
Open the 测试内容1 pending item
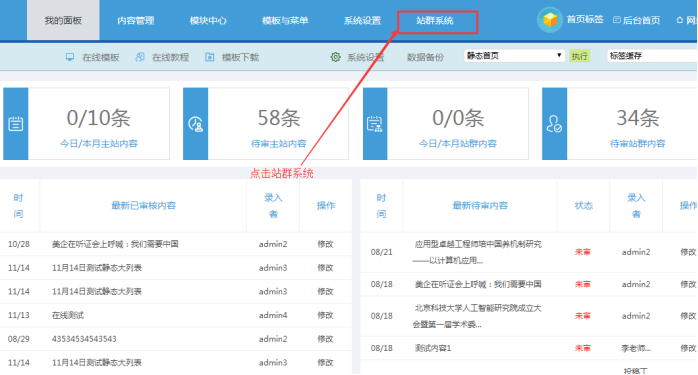point(433,348)
